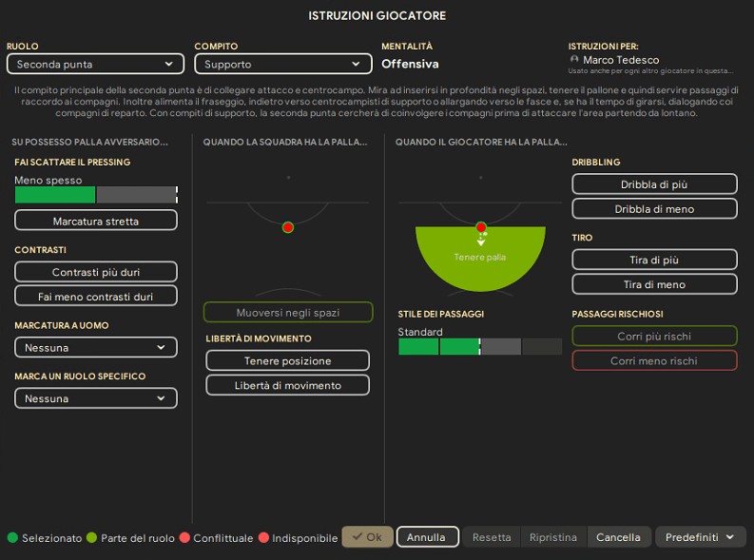This screenshot has width=754, height=560.
Task: Toggle Contrasti più duri instruction
Action: [96, 272]
